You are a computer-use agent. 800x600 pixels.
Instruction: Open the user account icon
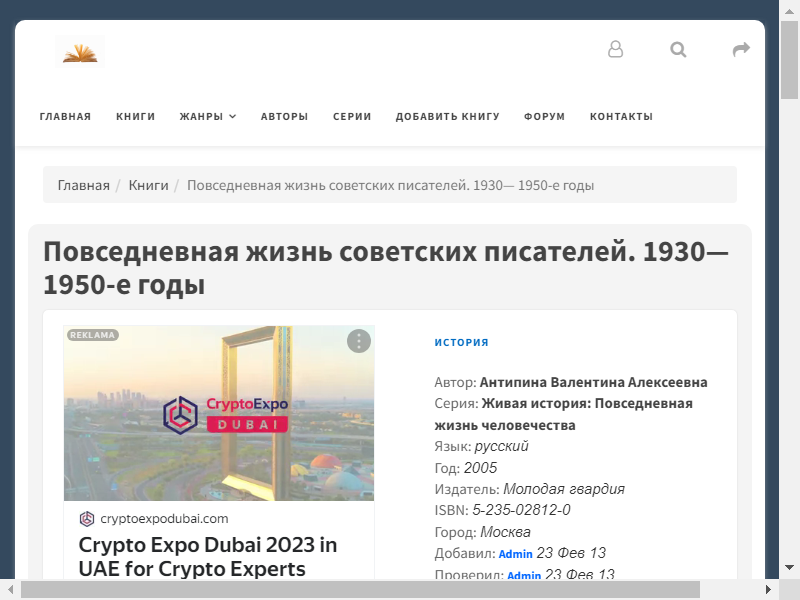point(615,49)
